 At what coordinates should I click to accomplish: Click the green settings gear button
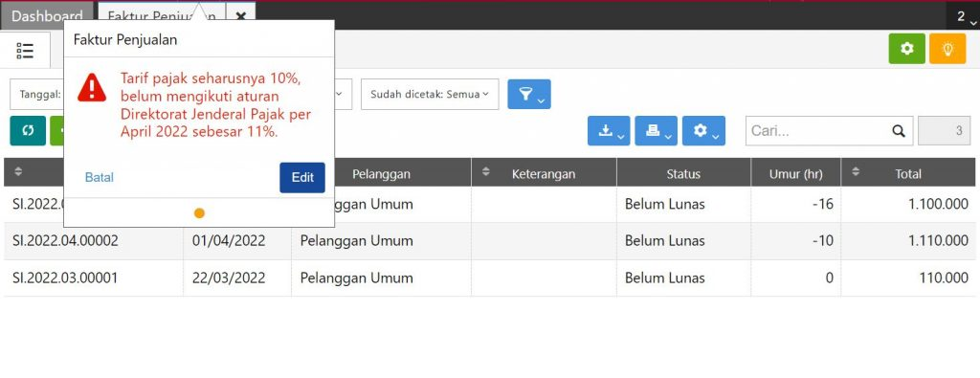coord(907,49)
